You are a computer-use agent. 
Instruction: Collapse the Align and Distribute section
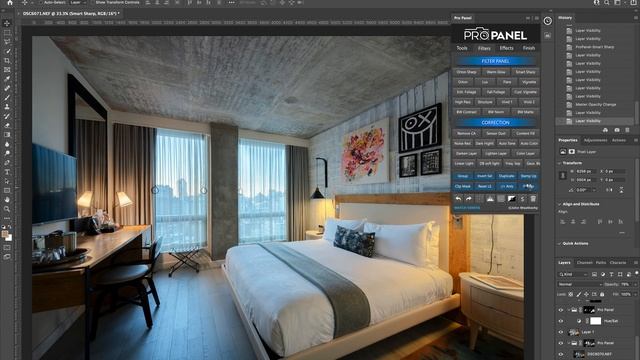(x=559, y=204)
